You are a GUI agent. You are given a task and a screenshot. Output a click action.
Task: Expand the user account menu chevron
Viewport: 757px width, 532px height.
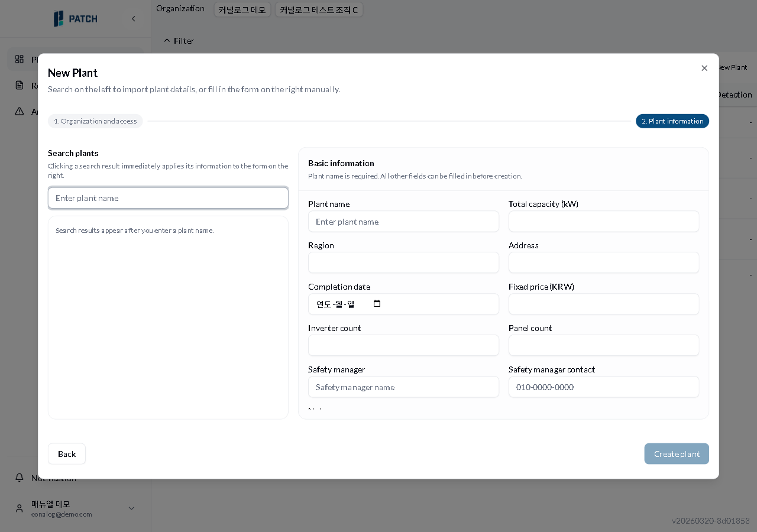(131, 508)
